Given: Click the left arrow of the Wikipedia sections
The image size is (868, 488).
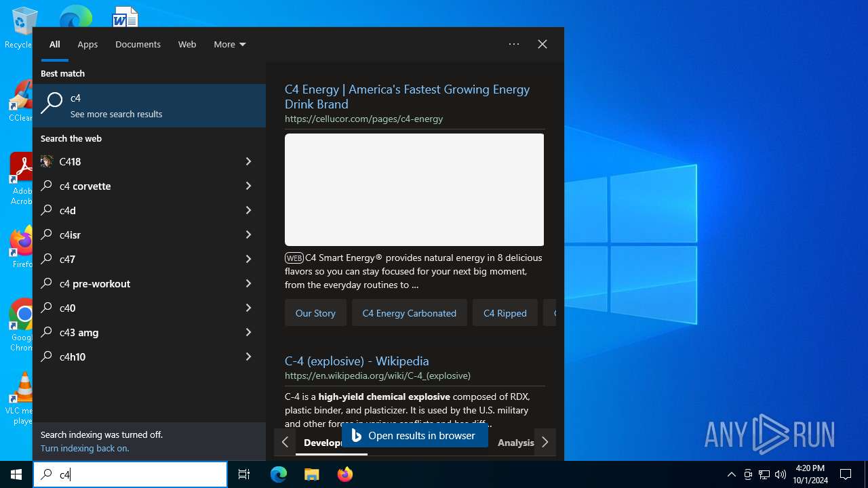Looking at the screenshot, I should coord(285,442).
